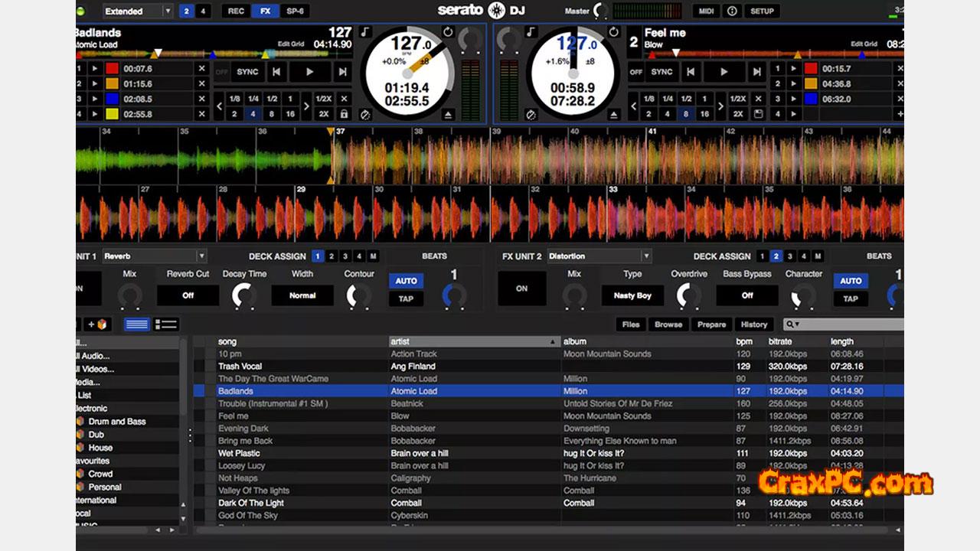Open the History tab
Viewport: 980px width, 551px height.
tap(753, 324)
